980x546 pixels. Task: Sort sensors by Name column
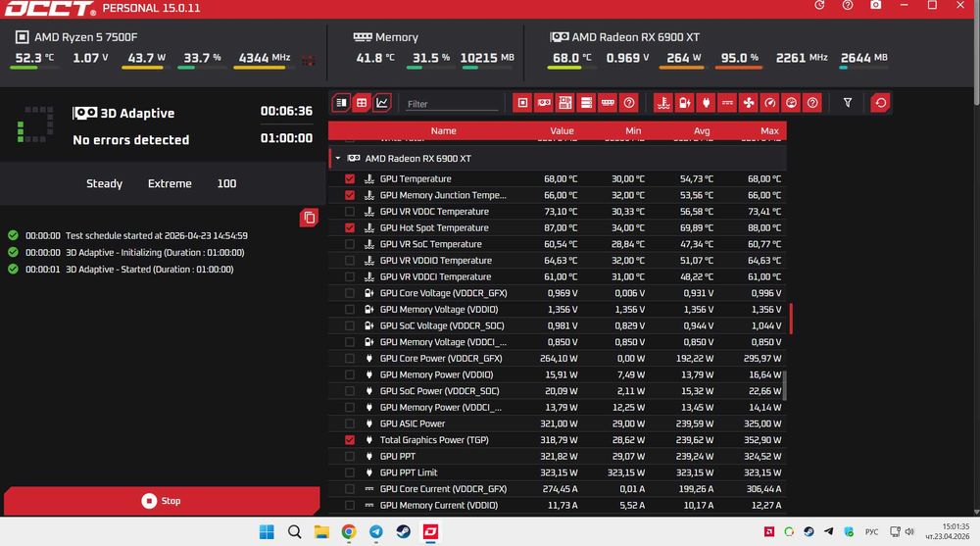coord(443,130)
